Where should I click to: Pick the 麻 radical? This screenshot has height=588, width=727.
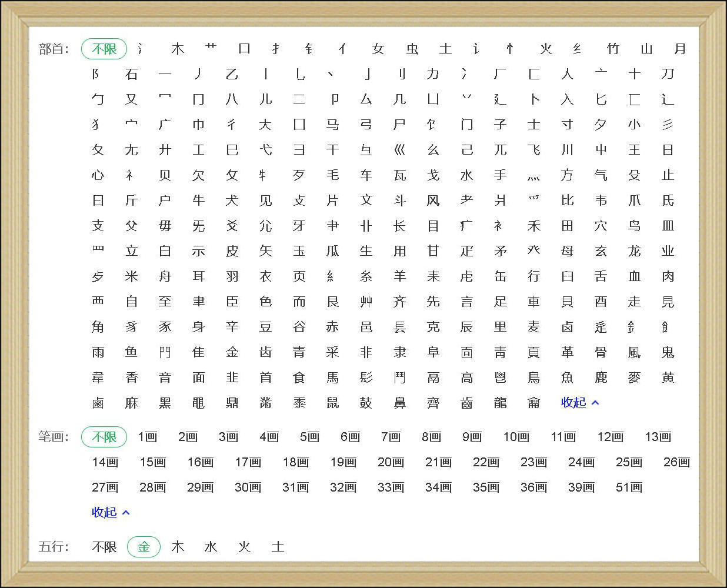tap(131, 403)
